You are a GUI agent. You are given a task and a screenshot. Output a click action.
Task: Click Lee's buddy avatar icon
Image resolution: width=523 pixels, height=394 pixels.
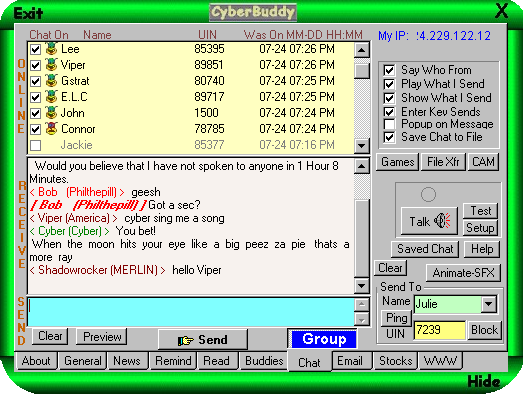click(51, 49)
